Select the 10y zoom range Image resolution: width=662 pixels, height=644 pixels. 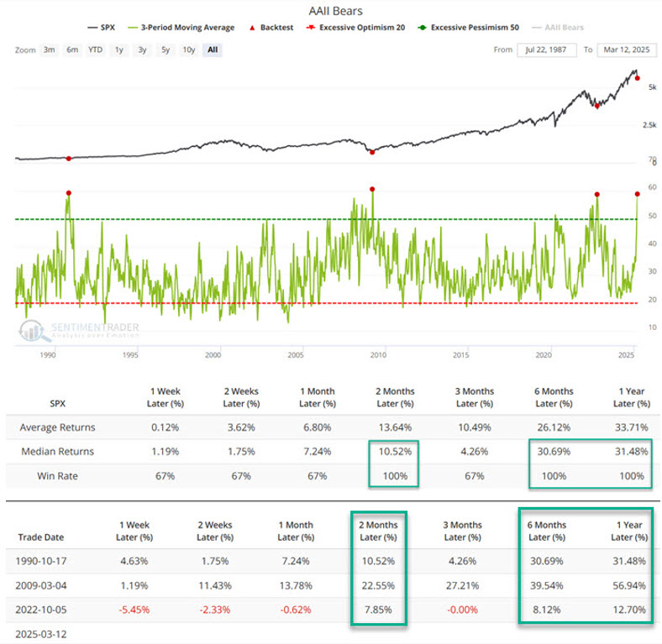(x=187, y=50)
